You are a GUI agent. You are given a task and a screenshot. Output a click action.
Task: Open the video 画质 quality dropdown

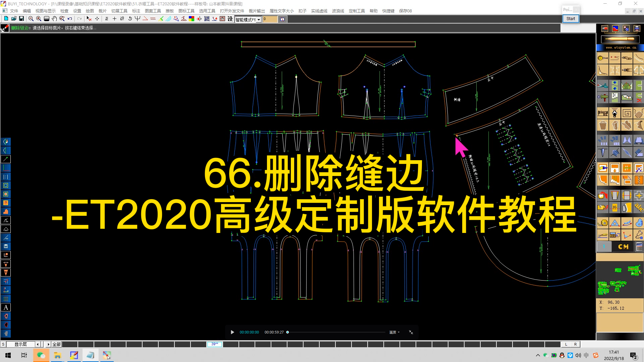click(x=394, y=332)
